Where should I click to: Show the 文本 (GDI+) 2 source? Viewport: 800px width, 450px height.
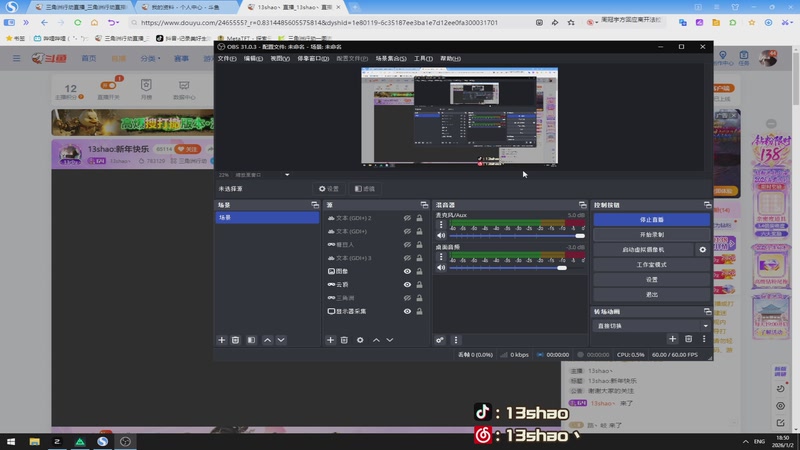(x=407, y=218)
